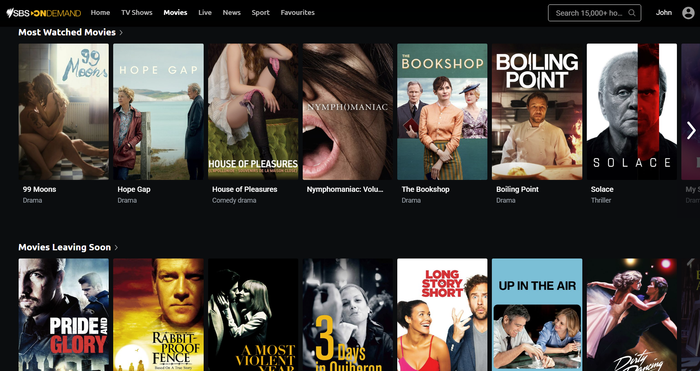Open the Solace poster
Viewport: 700px width, 371px height.
pyautogui.click(x=632, y=112)
